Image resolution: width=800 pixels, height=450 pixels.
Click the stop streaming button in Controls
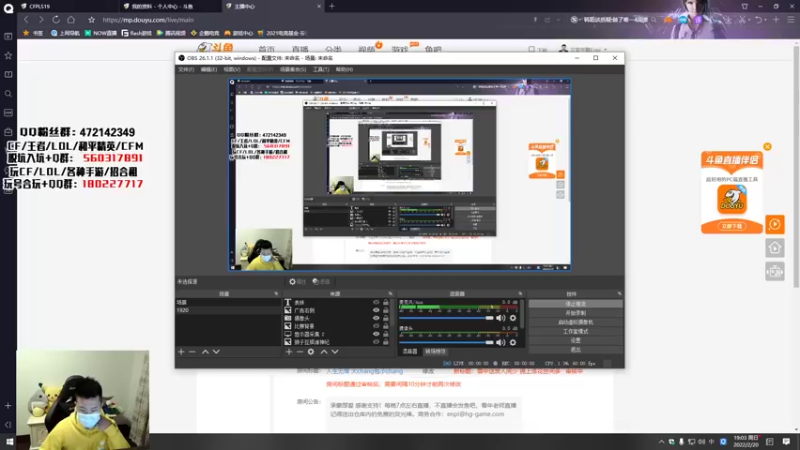576,304
